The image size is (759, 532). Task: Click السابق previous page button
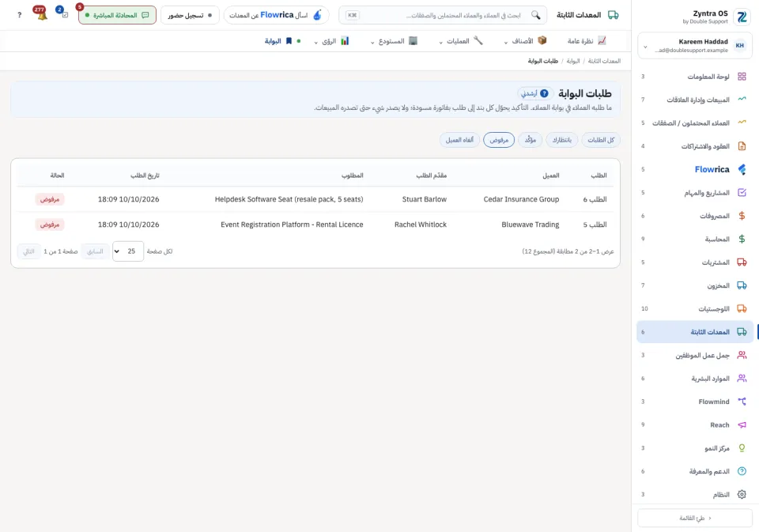[x=95, y=251]
